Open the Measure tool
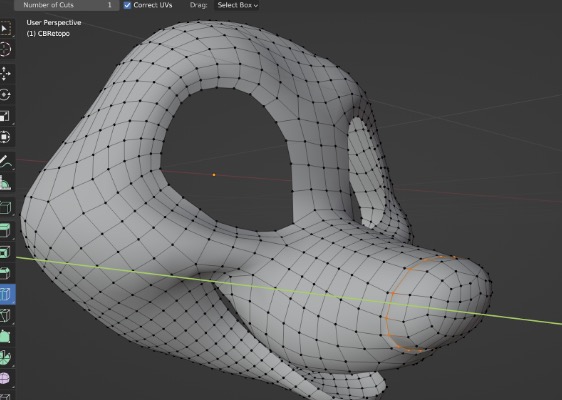 6,183
